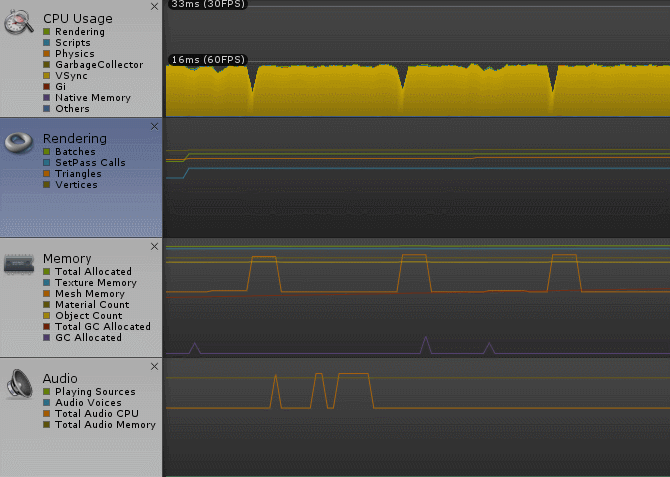Click the wide orange plateau in the Audio graph
The image size is (670, 477).
pos(353,374)
